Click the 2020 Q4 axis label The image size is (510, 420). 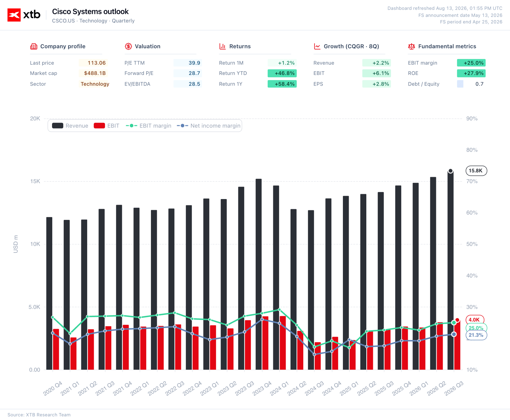53,388
